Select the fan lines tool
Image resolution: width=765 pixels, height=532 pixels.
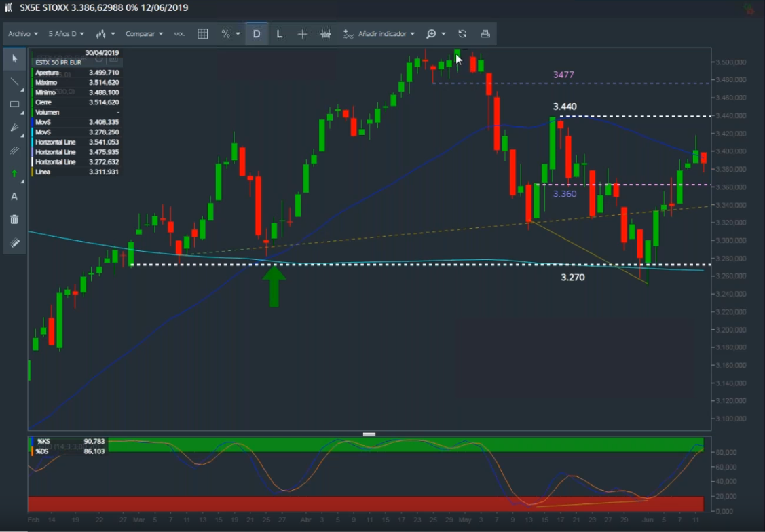[x=14, y=128]
